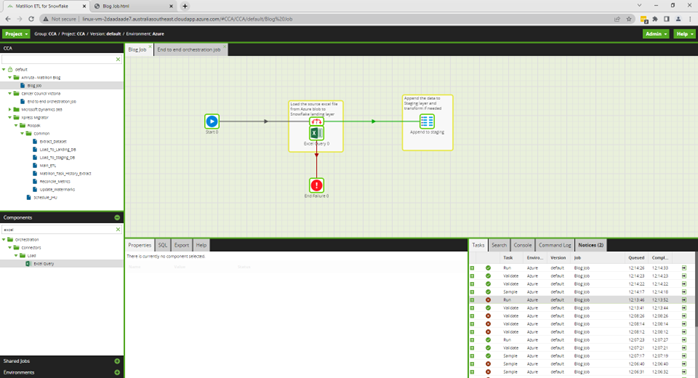Collapse the Connectors components folder

pos(10,248)
